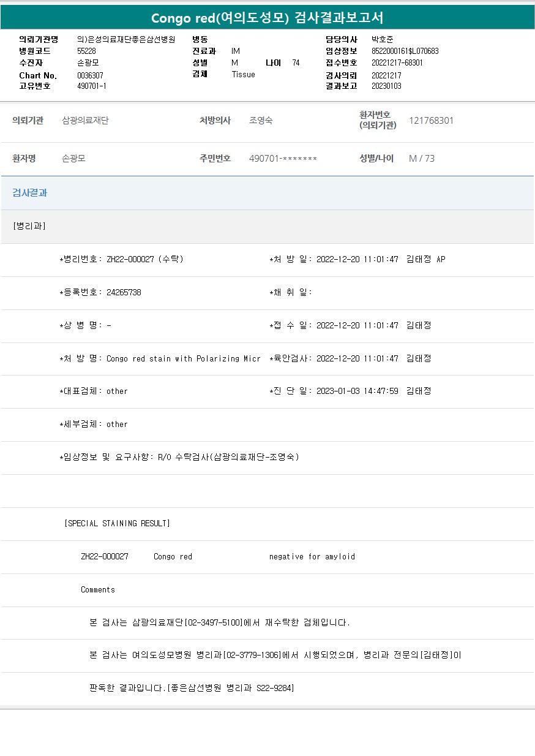Click the '채 취 일' collection date label
535x756 pixels.
291,292
